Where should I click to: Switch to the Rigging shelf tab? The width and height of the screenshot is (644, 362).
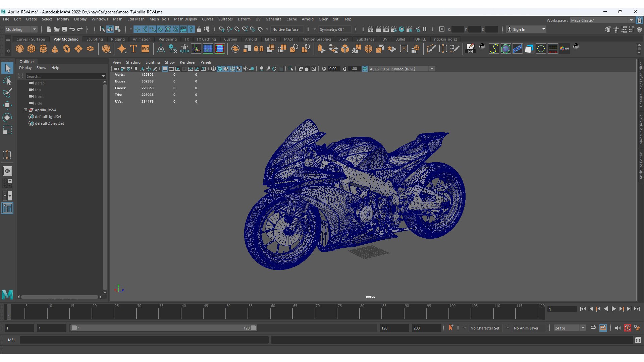[118, 39]
